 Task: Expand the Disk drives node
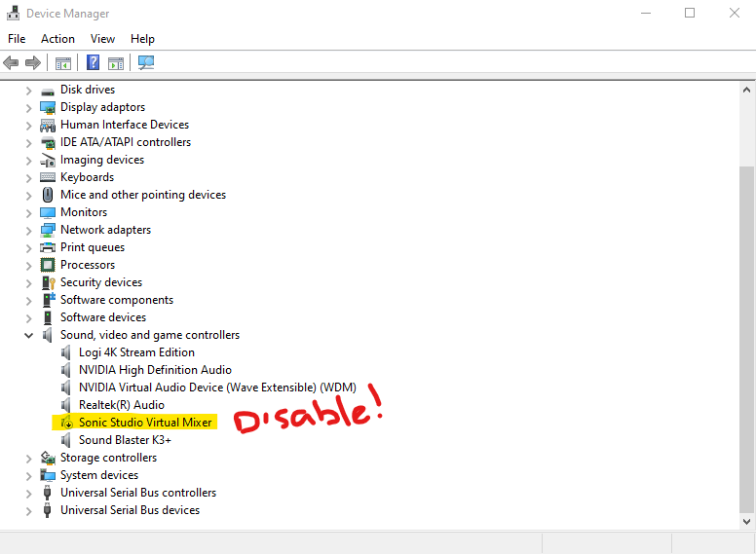pyautogui.click(x=29, y=91)
